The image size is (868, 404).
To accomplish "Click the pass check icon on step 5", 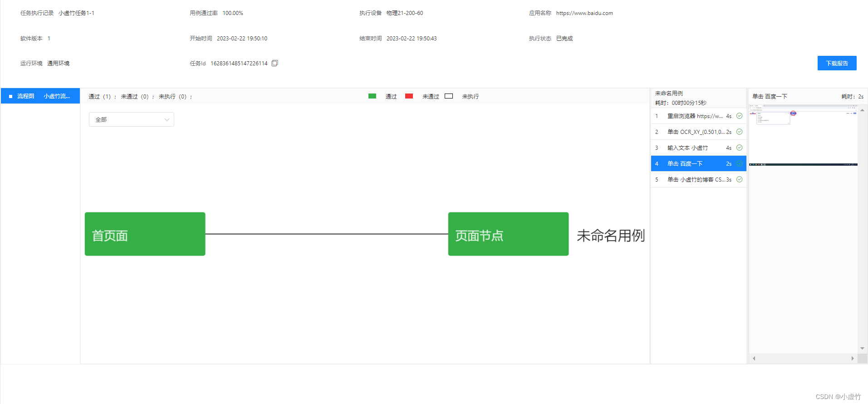I will 739,179.
